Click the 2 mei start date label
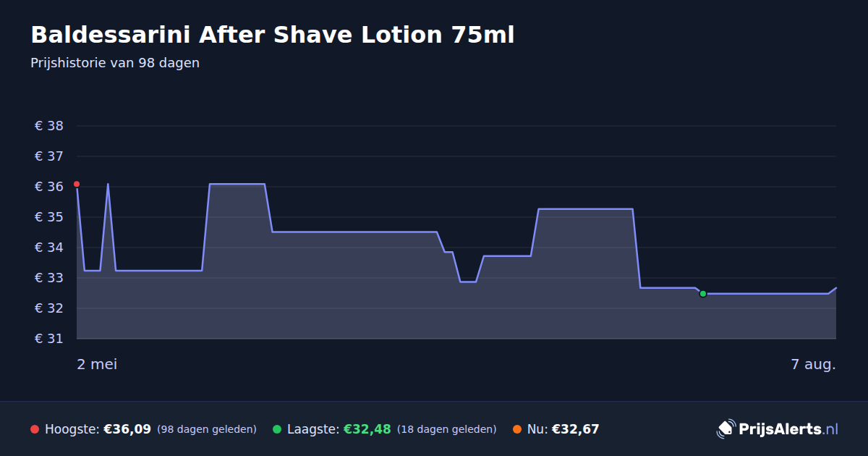The width and height of the screenshot is (868, 456). pos(97,364)
